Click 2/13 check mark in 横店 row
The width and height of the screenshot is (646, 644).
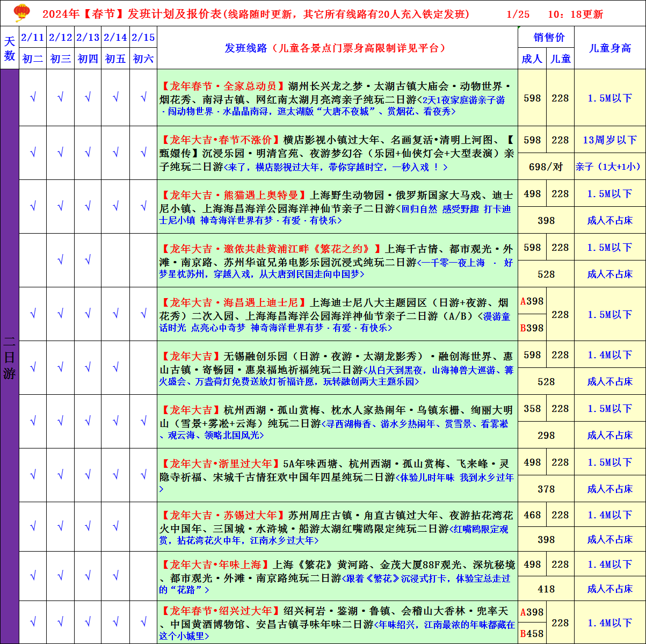(x=88, y=153)
